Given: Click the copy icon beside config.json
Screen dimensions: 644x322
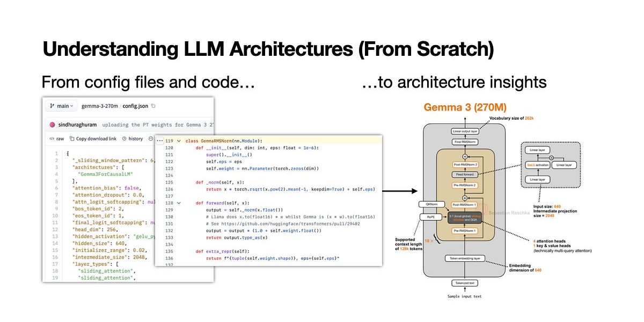Looking at the screenshot, I should click(x=153, y=106).
